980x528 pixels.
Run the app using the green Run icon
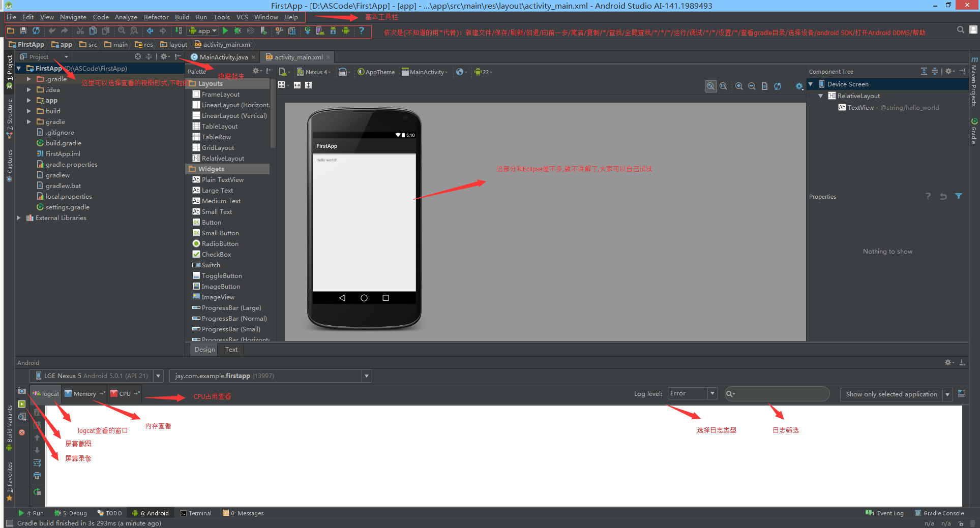(x=225, y=30)
